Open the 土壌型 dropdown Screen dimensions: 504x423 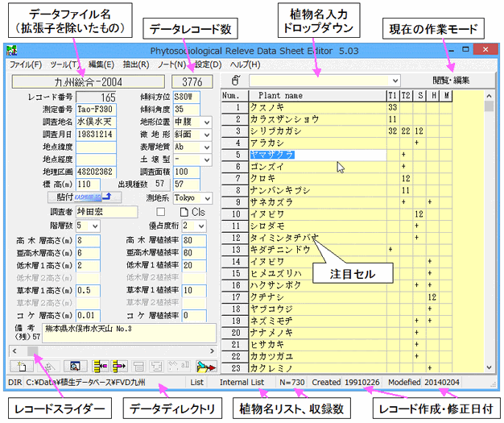click(207, 160)
